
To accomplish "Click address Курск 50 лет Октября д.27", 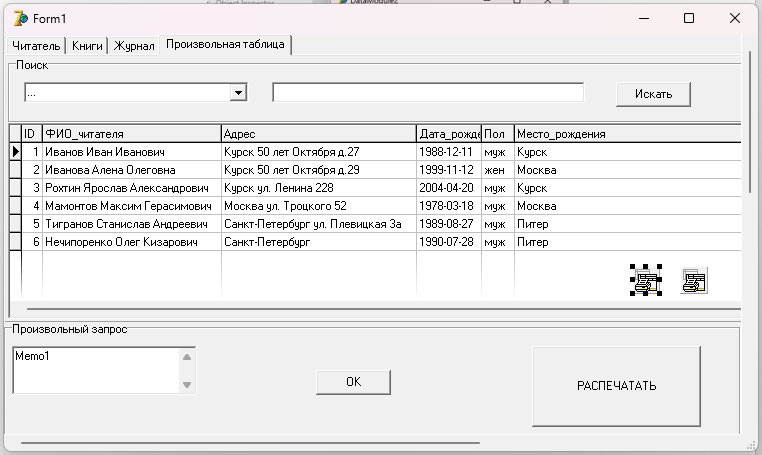I will tap(319, 152).
